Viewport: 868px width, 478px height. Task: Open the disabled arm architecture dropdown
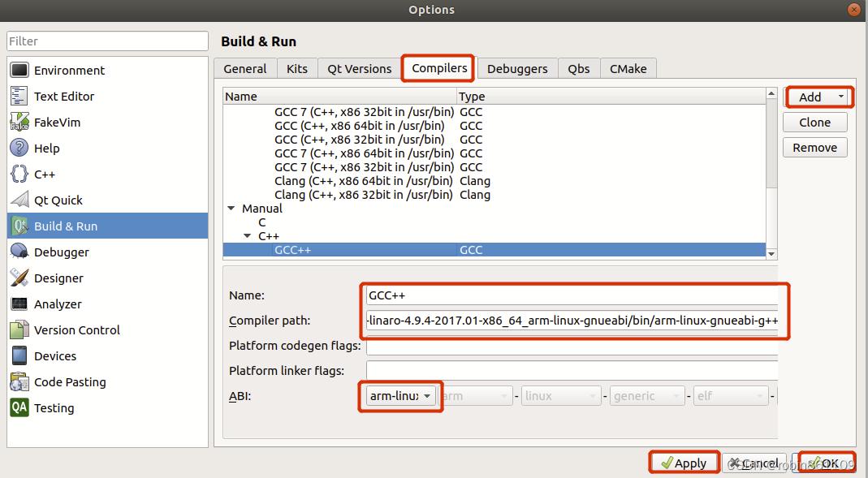point(476,396)
